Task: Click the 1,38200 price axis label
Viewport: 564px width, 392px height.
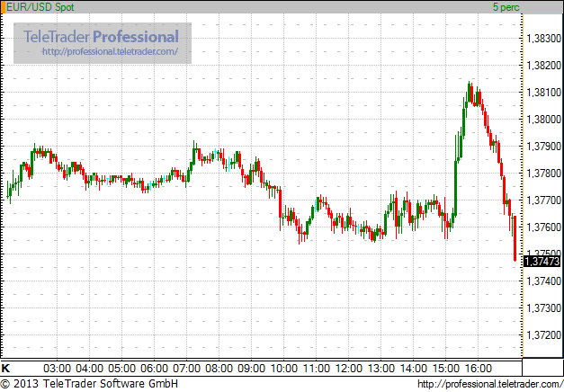Action: point(543,65)
